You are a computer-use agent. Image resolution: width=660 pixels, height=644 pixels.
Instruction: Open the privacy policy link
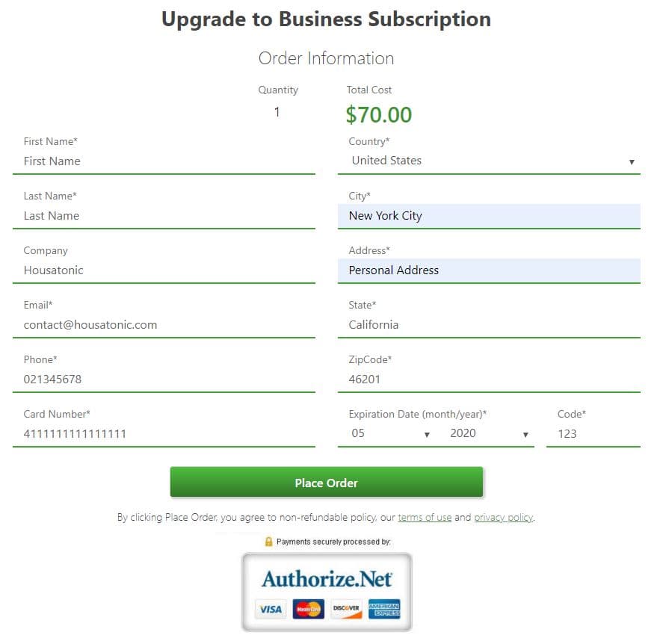[x=503, y=517]
